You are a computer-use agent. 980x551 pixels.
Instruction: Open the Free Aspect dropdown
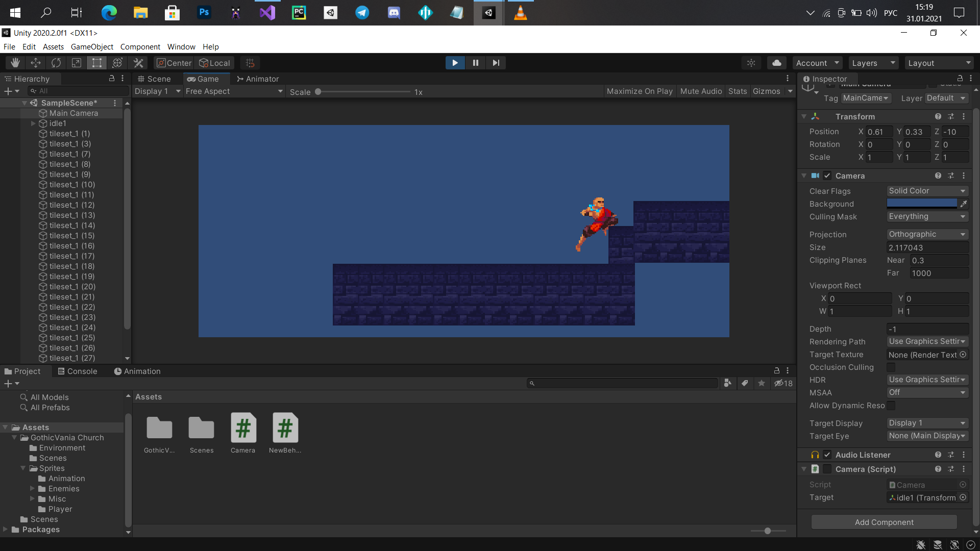coord(234,91)
